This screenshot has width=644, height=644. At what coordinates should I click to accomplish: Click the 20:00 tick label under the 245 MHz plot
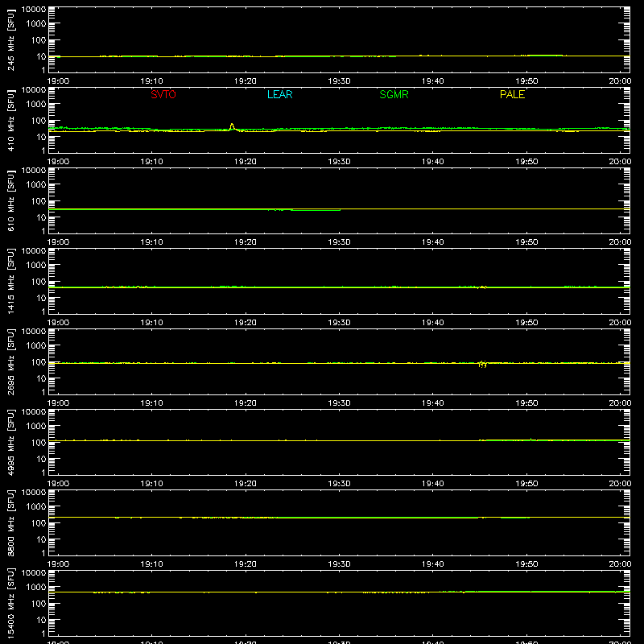620,81
